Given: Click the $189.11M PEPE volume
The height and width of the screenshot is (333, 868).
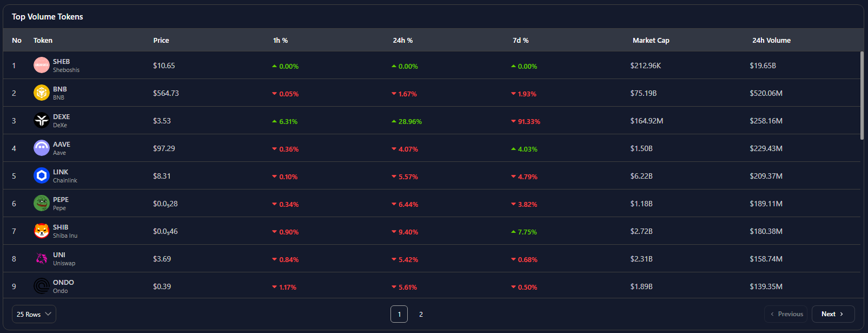Looking at the screenshot, I should [766, 204].
